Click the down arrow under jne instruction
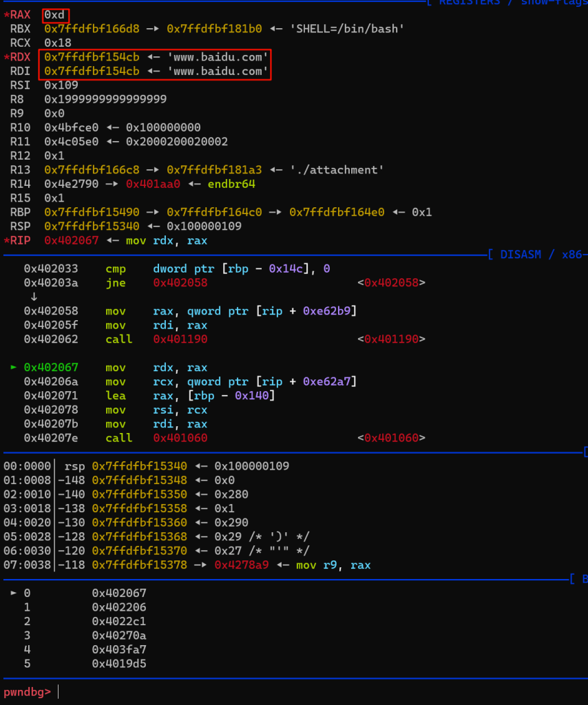This screenshot has width=588, height=705. (x=34, y=297)
